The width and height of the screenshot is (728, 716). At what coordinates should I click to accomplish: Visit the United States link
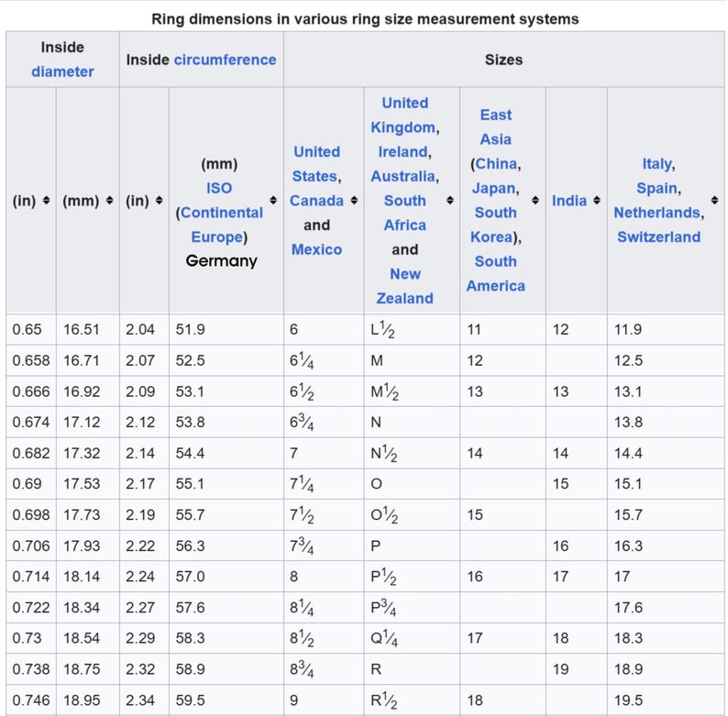pyautogui.click(x=316, y=164)
